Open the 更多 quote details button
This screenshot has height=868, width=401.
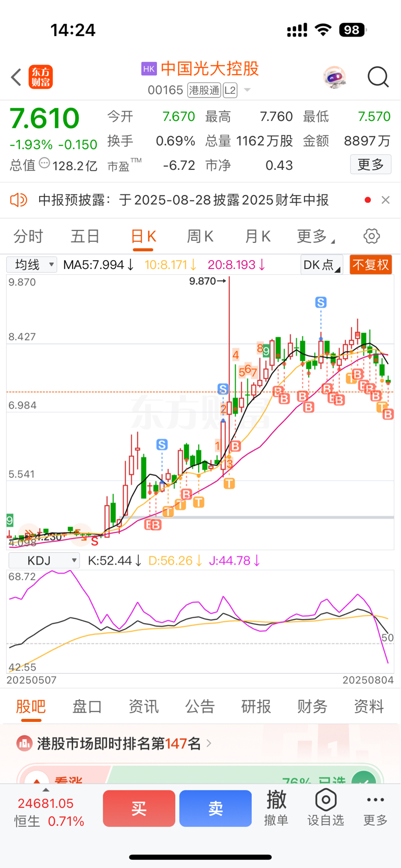[x=371, y=165]
